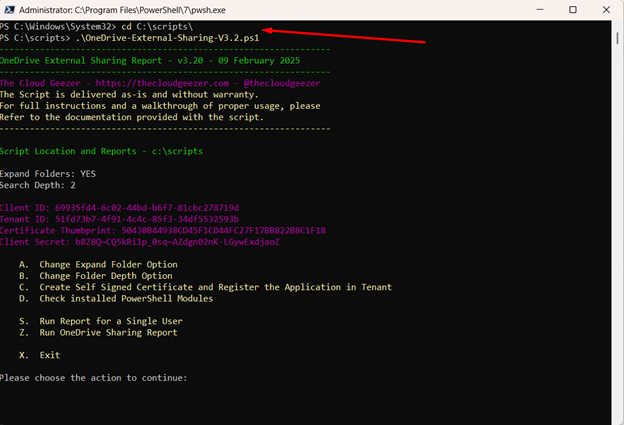Viewport: 624px width, 425px height.
Task: Close the pwsh.exe window
Action: 607,10
